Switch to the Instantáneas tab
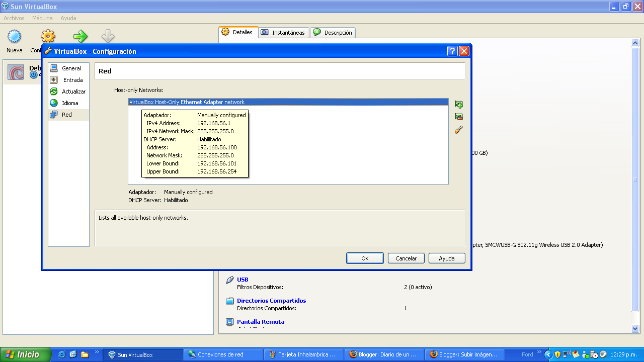Screen dimensions: 644x362 (284, 33)
